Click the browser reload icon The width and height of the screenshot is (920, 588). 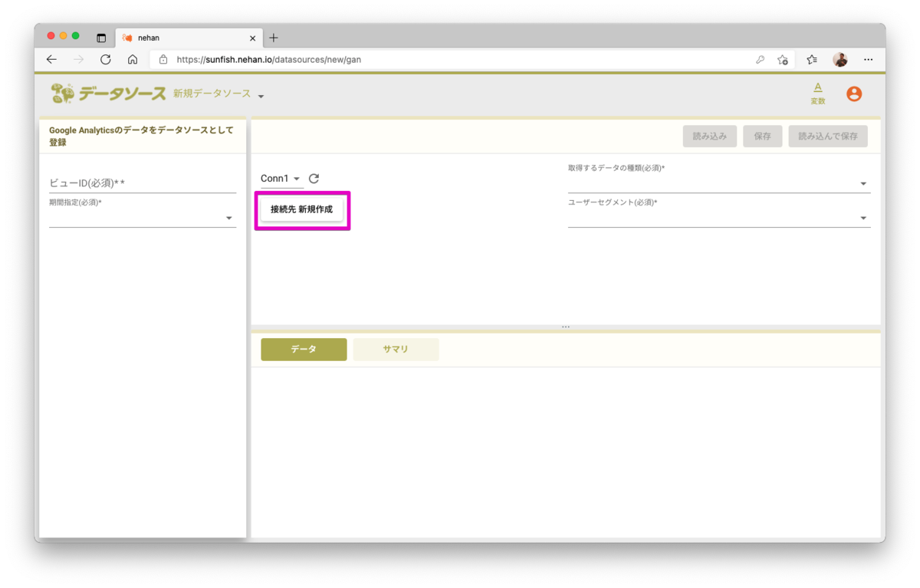click(x=105, y=59)
